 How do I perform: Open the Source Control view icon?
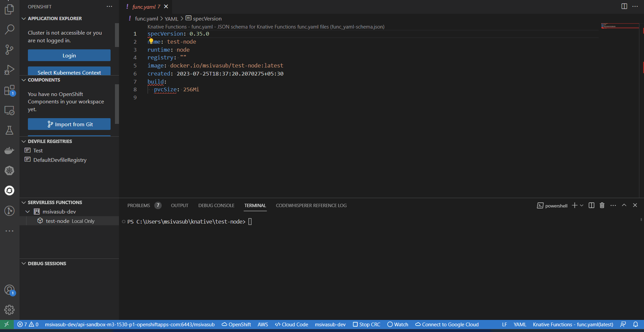coord(9,50)
